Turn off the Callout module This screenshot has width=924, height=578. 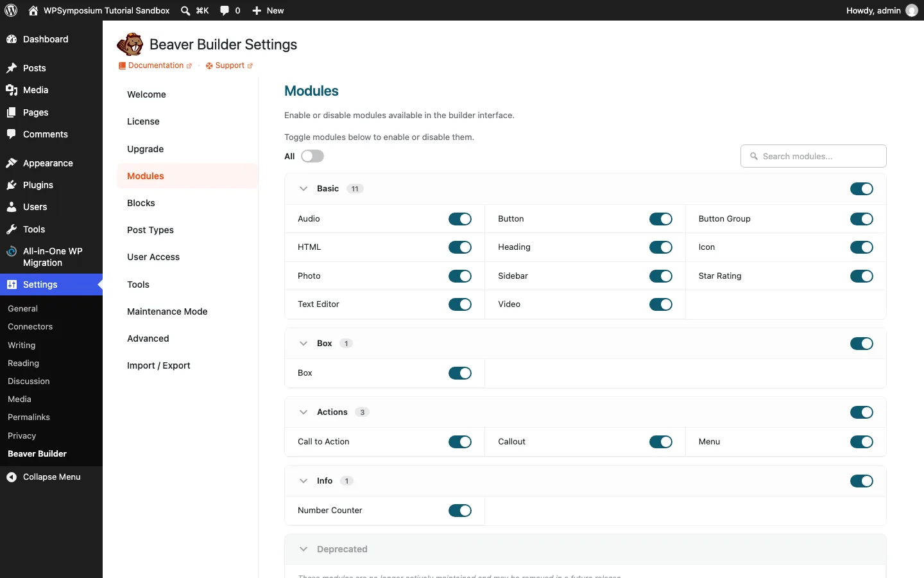pyautogui.click(x=661, y=442)
